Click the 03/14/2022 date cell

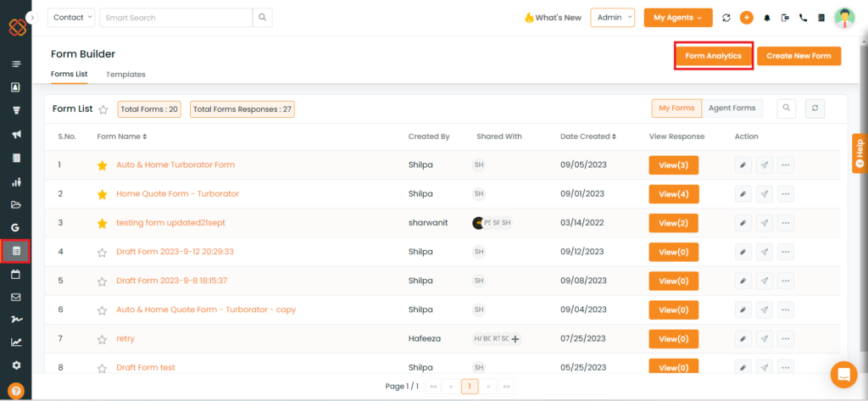click(x=581, y=223)
